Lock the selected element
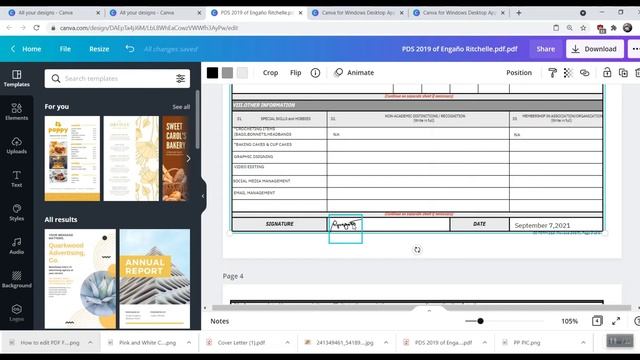The width and height of the screenshot is (640, 360). point(607,73)
